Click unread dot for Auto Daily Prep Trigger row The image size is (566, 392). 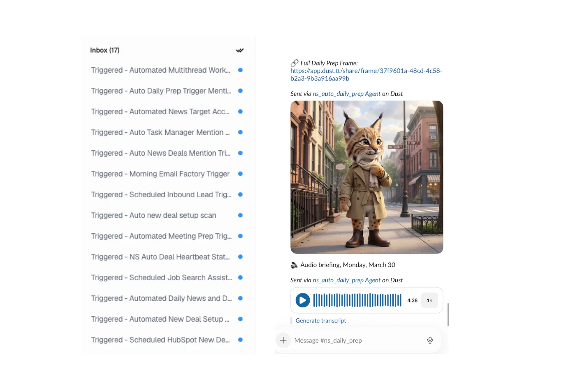pyautogui.click(x=240, y=91)
